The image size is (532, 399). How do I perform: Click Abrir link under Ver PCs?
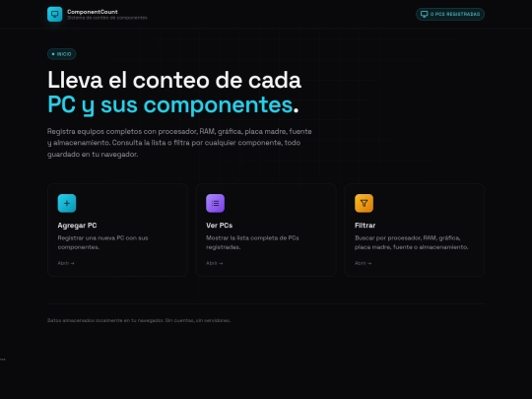pyautogui.click(x=215, y=263)
